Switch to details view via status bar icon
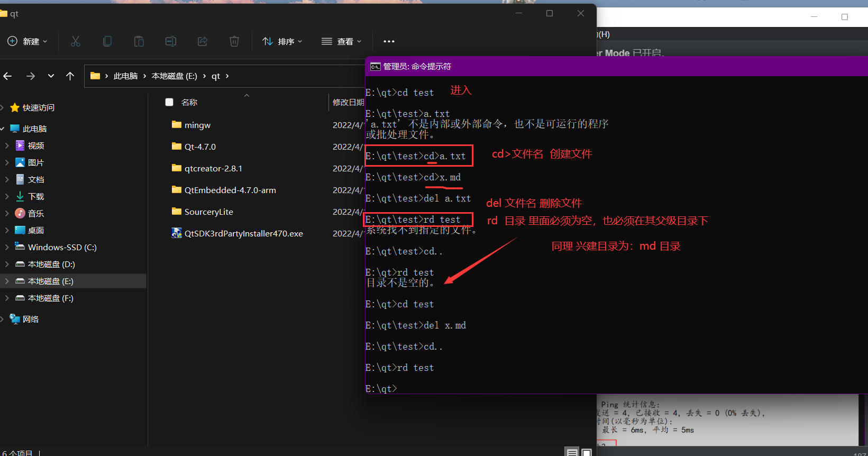The image size is (868, 456). [x=572, y=453]
